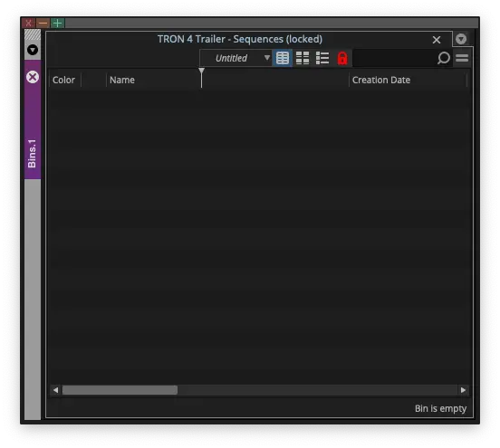Click the magnifying glass search icon

443,58
